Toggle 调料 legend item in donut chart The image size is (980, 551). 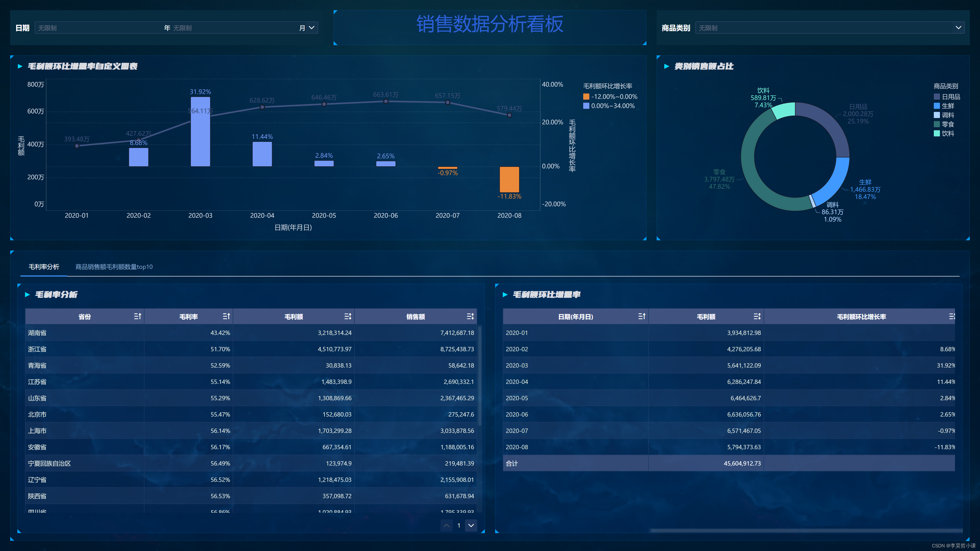click(944, 115)
